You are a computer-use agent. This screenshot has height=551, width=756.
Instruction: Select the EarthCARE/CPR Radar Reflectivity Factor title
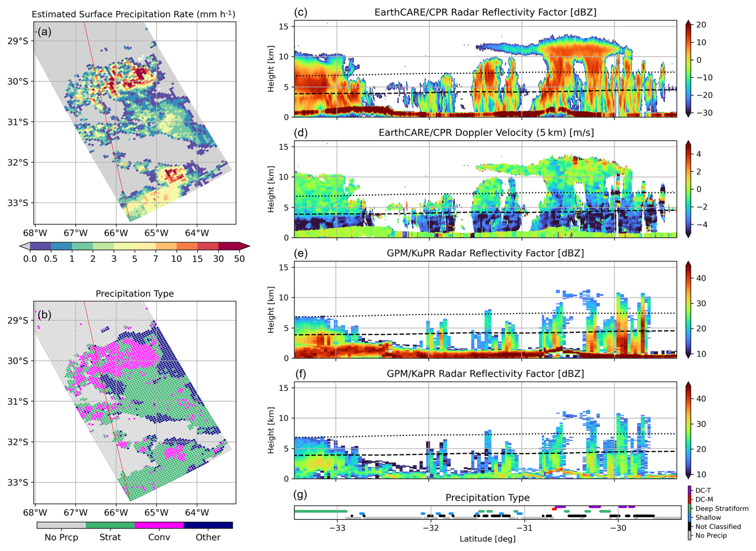[485, 12]
